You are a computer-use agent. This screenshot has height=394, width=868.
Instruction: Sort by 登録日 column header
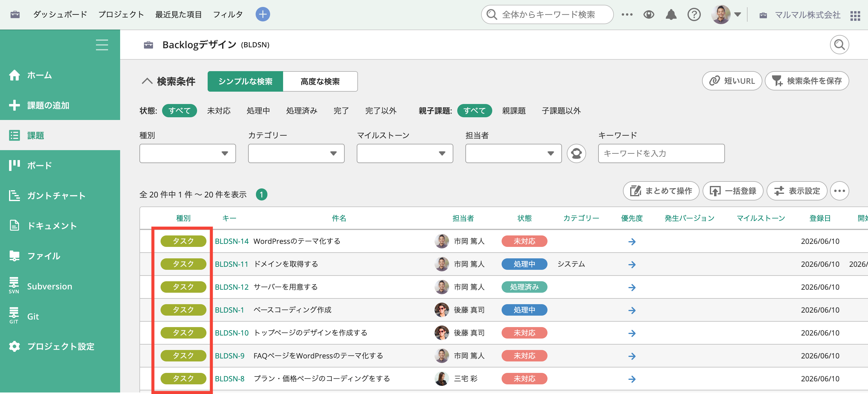(820, 218)
